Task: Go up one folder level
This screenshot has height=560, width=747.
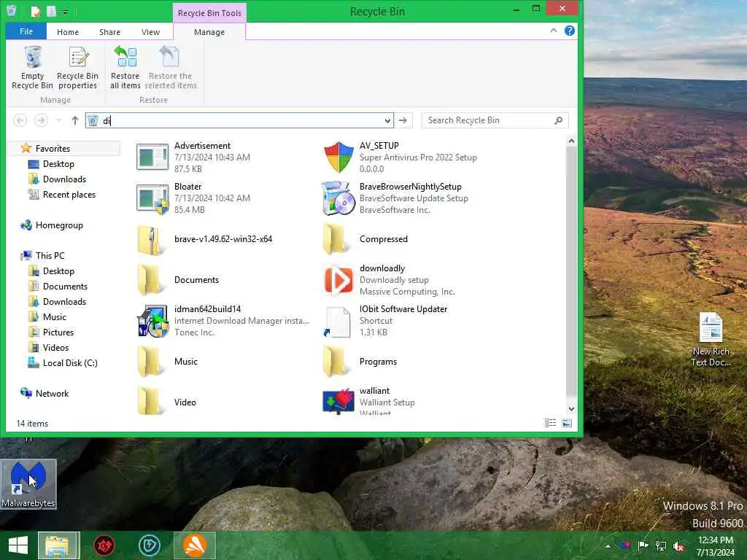Action: click(x=75, y=120)
